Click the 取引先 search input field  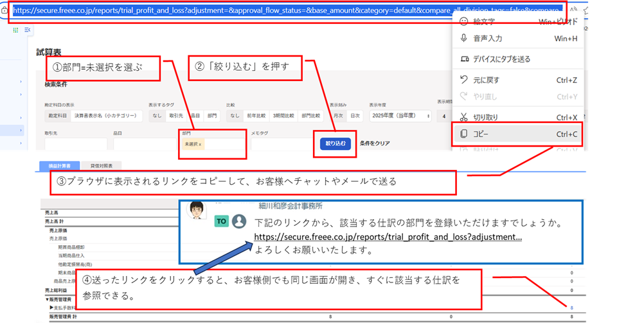pyautogui.click(x=75, y=144)
